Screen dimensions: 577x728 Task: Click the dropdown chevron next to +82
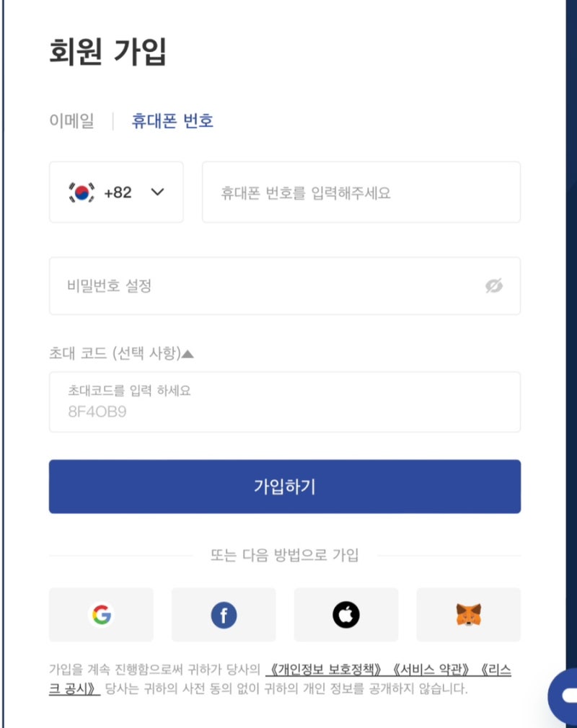pos(156,192)
